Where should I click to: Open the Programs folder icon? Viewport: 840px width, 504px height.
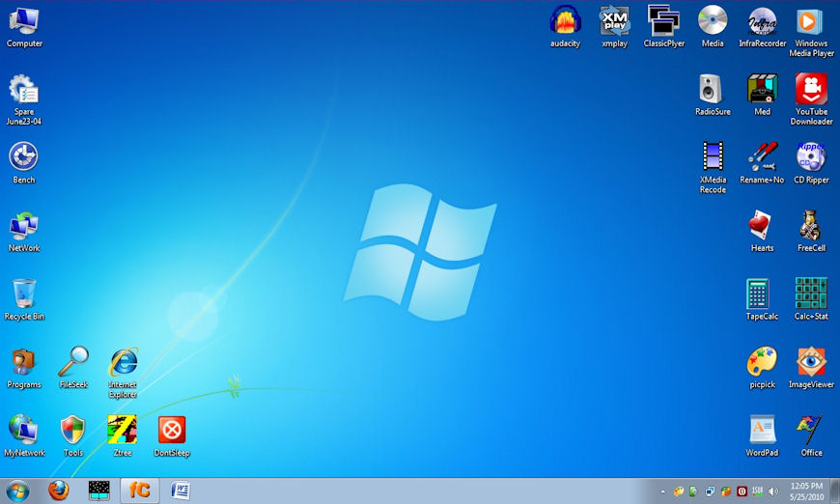coord(24,369)
